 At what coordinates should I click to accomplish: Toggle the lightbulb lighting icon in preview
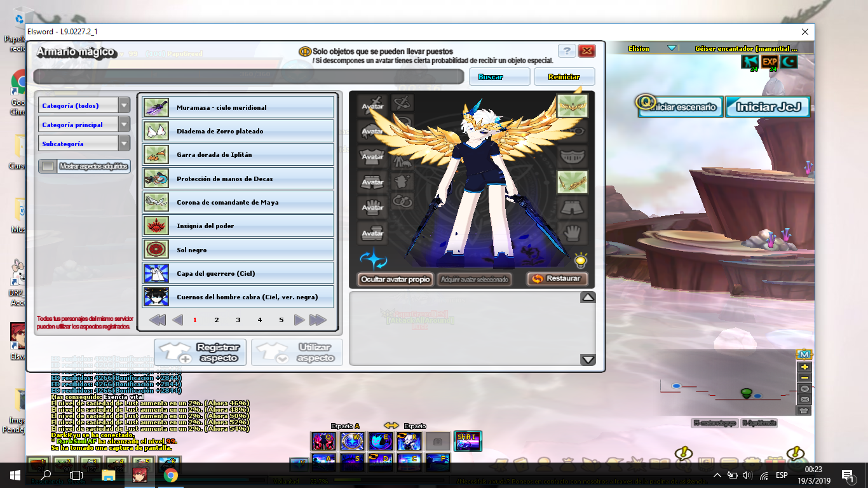580,260
